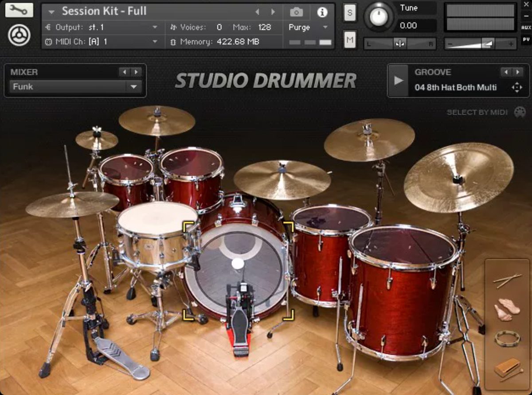The width and height of the screenshot is (532, 395).
Task: Solo the instrument with S button
Action: pos(350,13)
